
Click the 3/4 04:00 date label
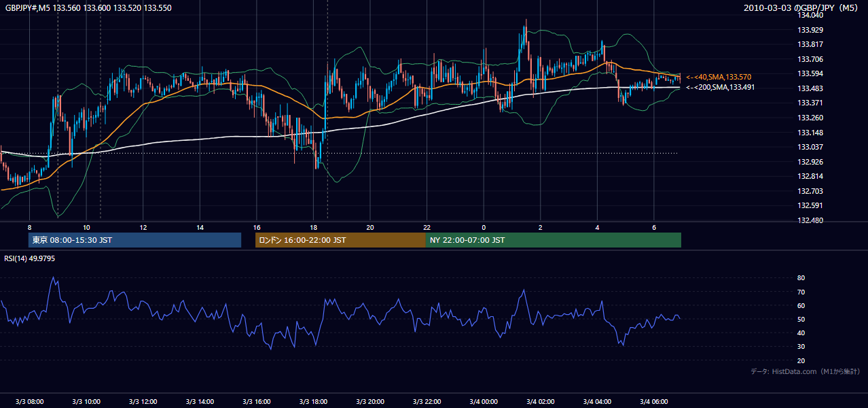[597, 402]
